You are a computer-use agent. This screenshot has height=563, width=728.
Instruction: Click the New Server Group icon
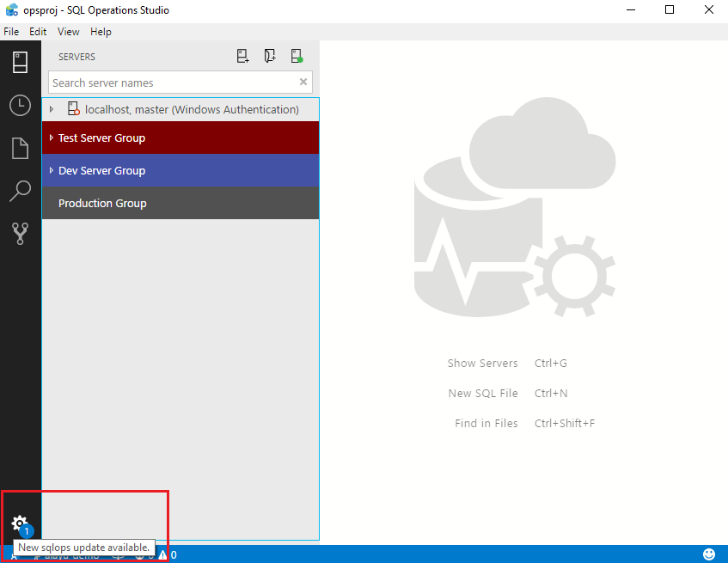point(270,57)
